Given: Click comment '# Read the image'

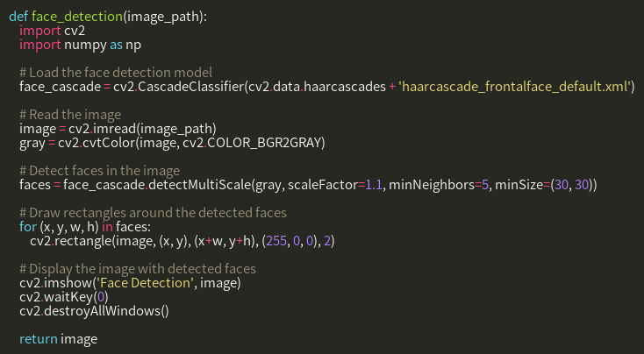Looking at the screenshot, I should pos(70,115).
